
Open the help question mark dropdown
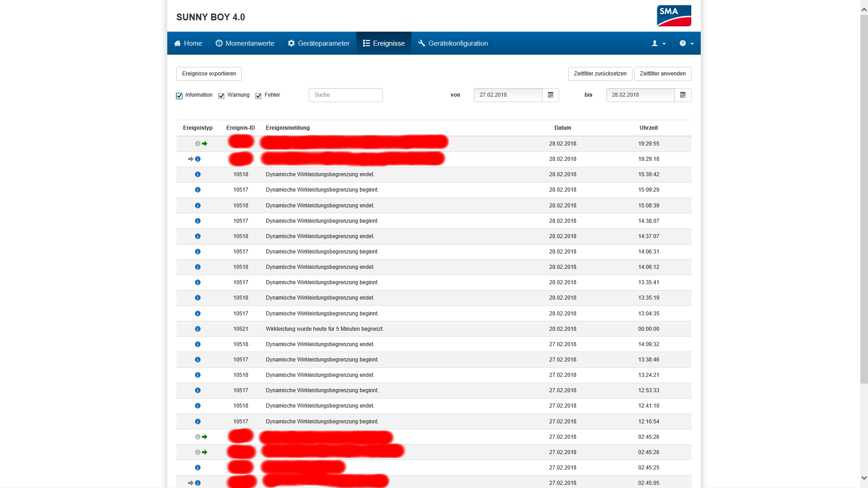pyautogui.click(x=686, y=43)
